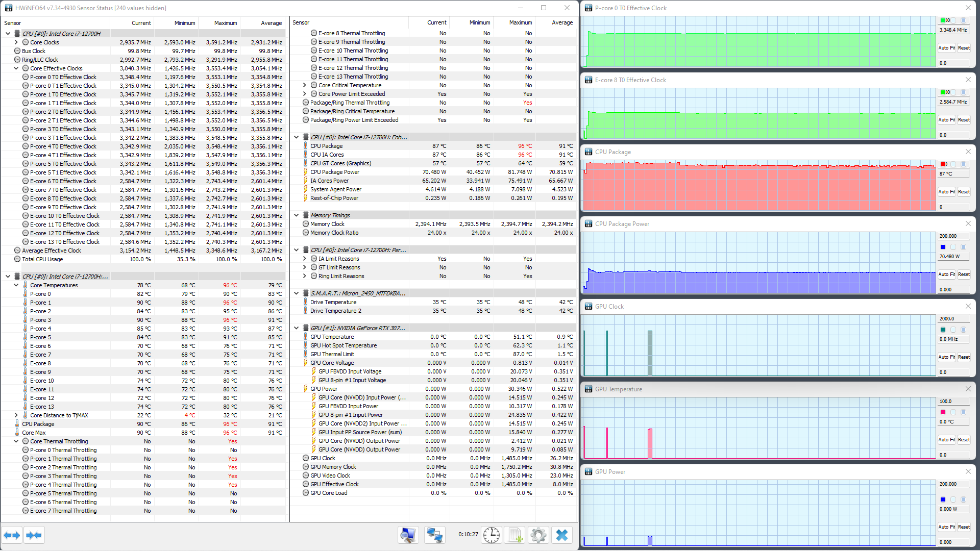Click the collapse columns arrows icon

click(x=34, y=535)
